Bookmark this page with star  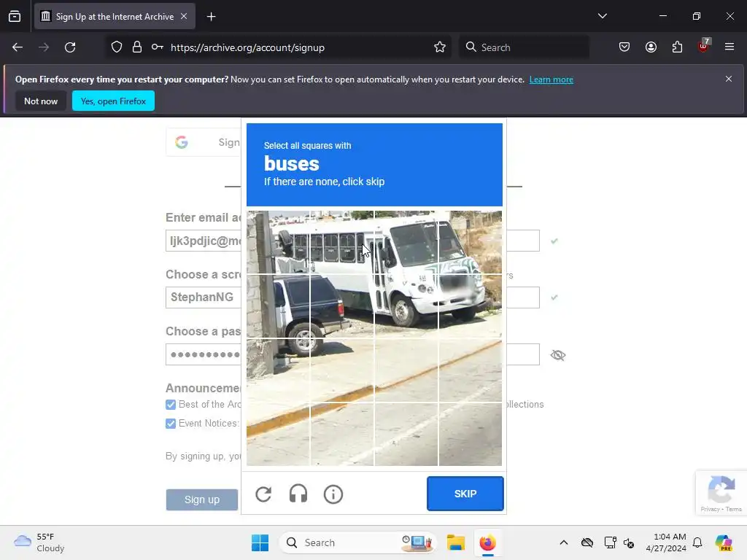[x=440, y=47]
